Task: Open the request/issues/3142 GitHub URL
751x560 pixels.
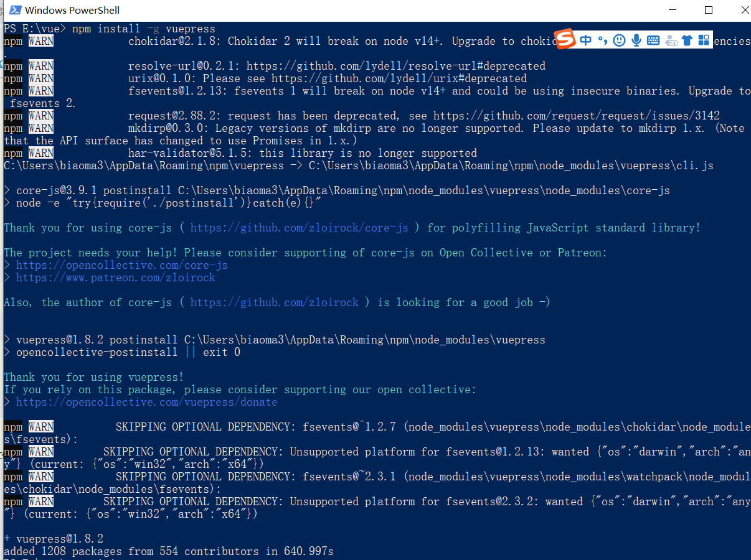Action: coord(577,116)
